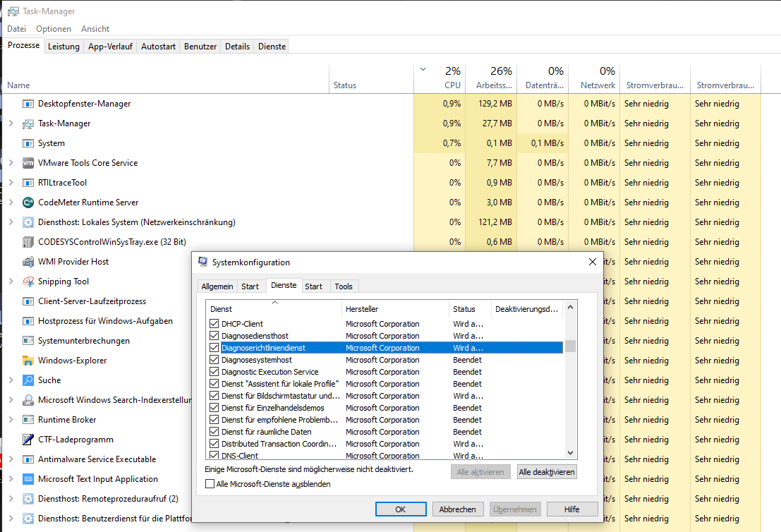Click the Hilfe button
Viewport: 781px width, 532px height.
tap(571, 509)
